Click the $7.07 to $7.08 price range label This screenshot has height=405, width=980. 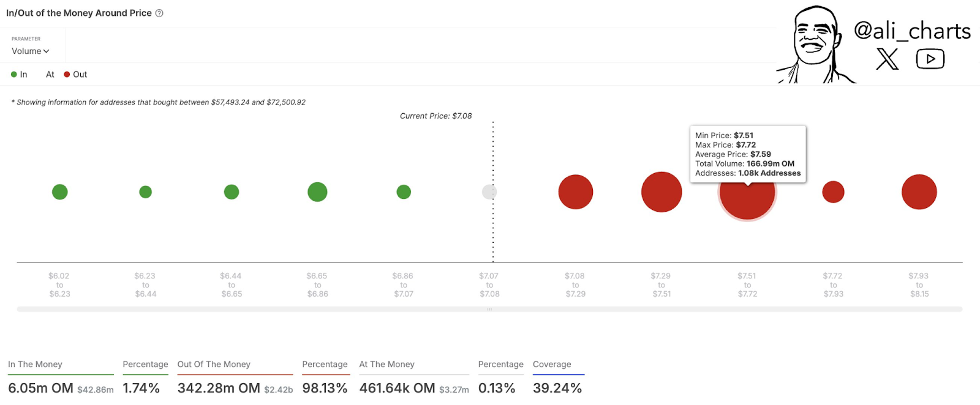[x=489, y=284]
